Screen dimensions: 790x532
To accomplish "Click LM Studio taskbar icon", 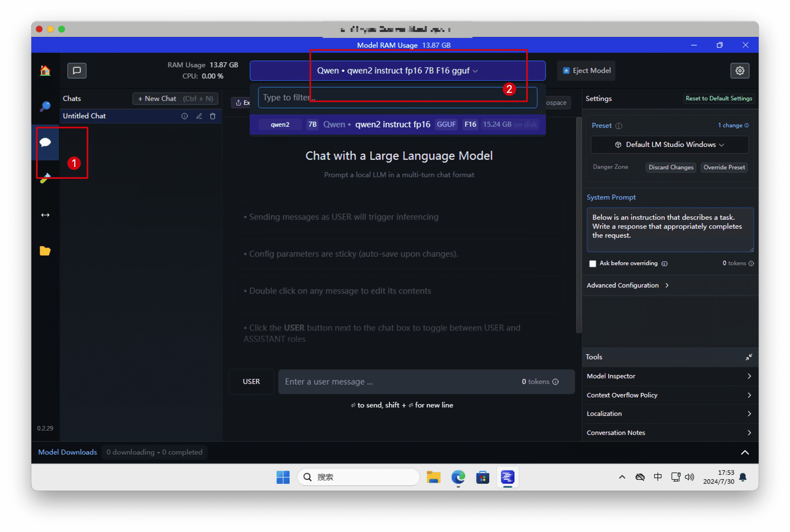I will (508, 477).
